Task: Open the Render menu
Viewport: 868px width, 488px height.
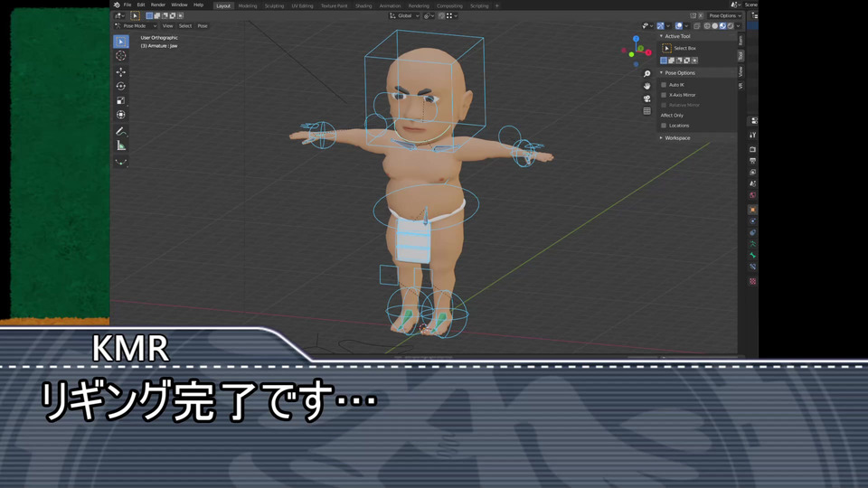Action: pos(157,5)
